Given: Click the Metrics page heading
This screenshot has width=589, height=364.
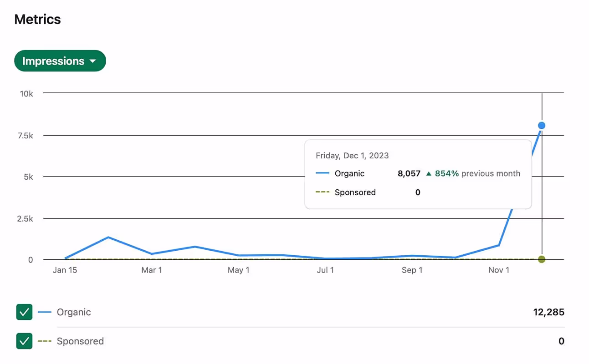Looking at the screenshot, I should (37, 19).
